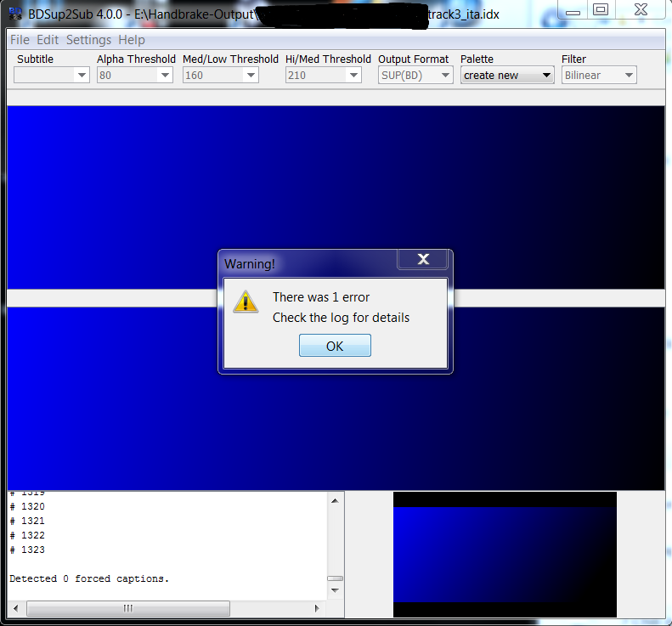Click the log's vertical scrollbar thumb
The height and width of the screenshot is (626, 672).
335,578
